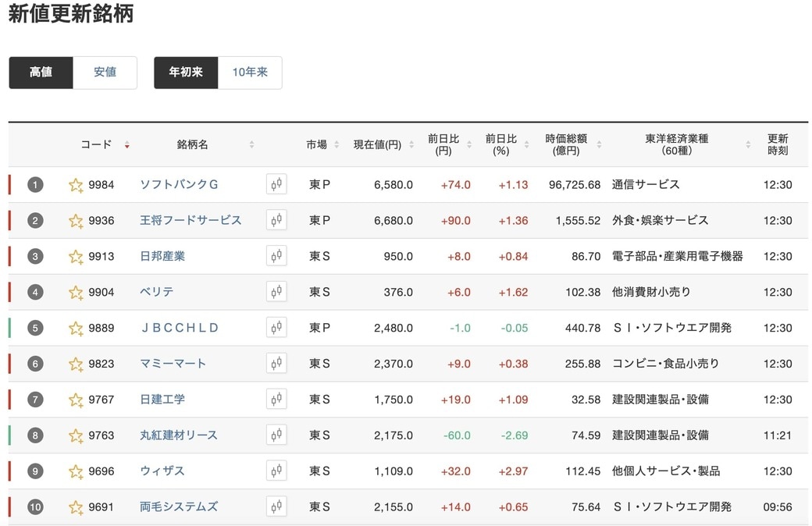Click stock code 9767
Screen dimensions: 812x526
101,400
